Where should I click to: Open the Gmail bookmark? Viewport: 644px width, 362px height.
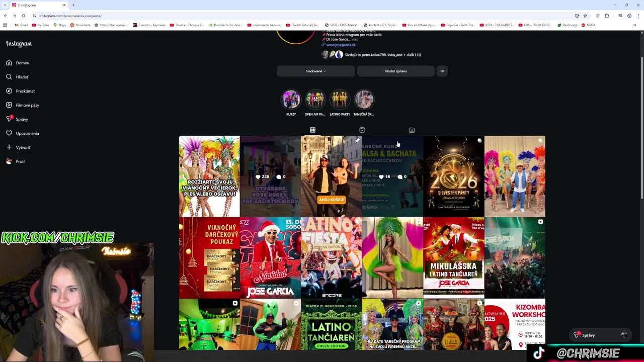(21, 25)
